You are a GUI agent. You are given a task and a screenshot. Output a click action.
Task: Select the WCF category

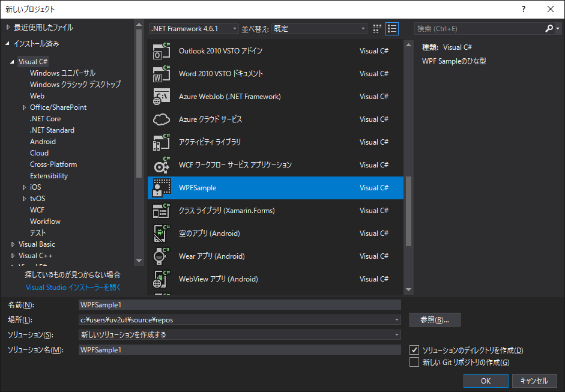pyautogui.click(x=37, y=210)
